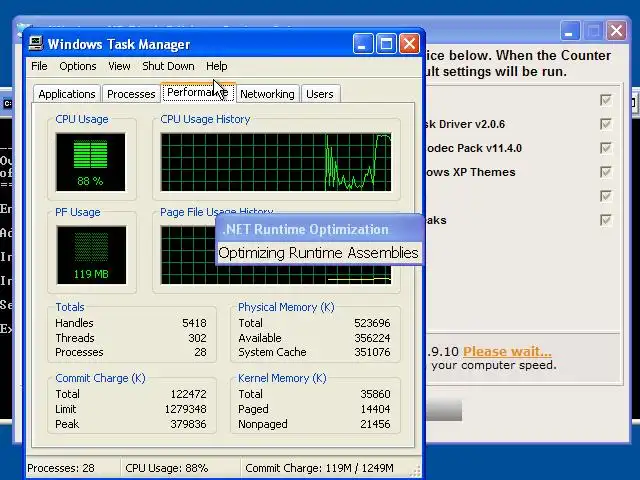This screenshot has height=480, width=640.
Task: Switch to the Processes tab
Action: [x=131, y=94]
